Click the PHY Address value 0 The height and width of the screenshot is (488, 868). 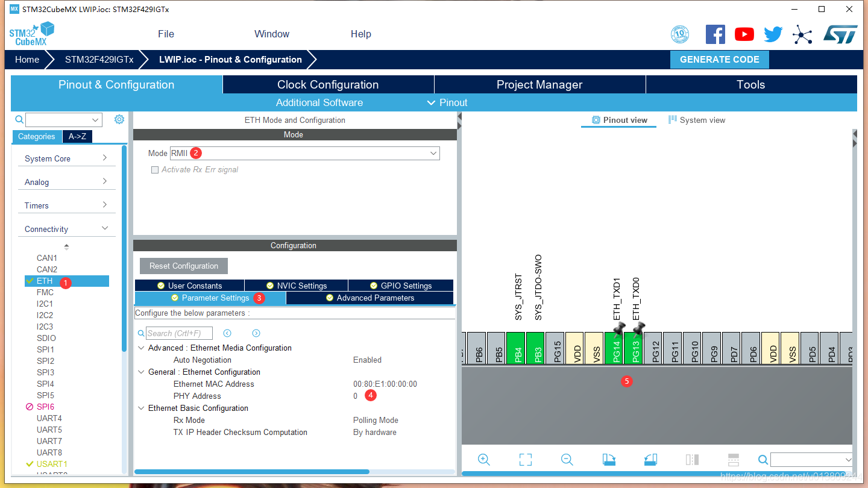point(356,396)
